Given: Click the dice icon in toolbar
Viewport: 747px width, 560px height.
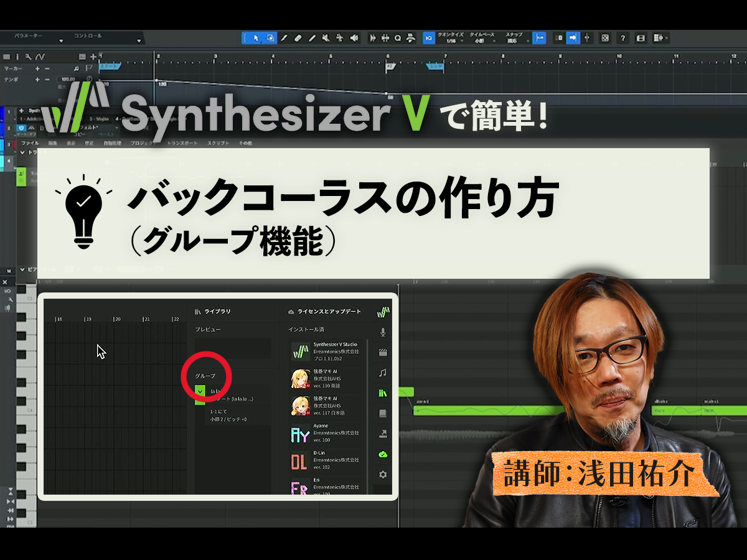Looking at the screenshot, I should pyautogui.click(x=605, y=37).
